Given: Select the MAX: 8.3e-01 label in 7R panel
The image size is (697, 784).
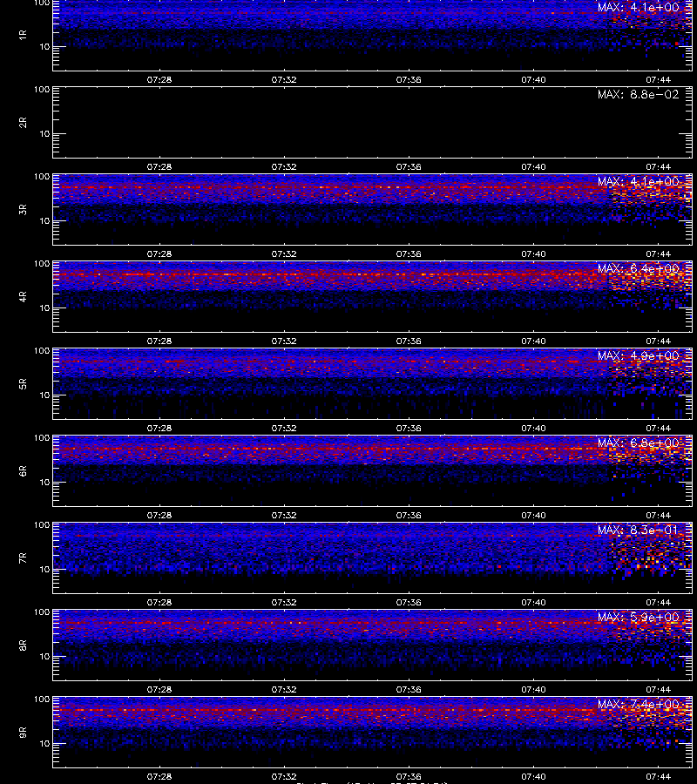Looking at the screenshot, I should [x=638, y=530].
